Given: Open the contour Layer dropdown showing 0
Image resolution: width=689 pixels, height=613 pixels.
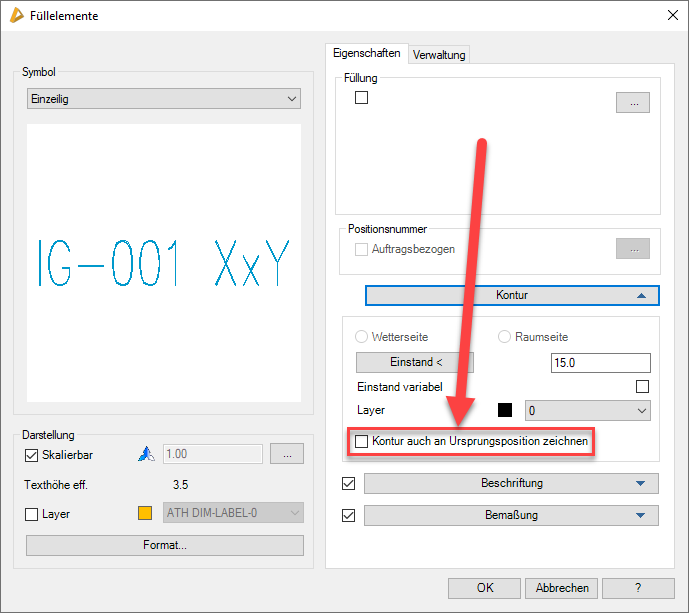Looking at the screenshot, I should (x=588, y=410).
